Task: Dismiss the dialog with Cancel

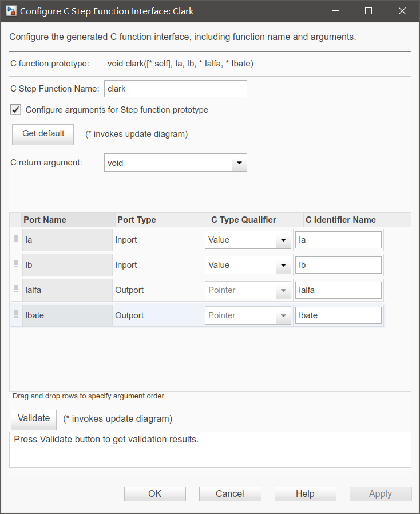Action: click(230, 493)
